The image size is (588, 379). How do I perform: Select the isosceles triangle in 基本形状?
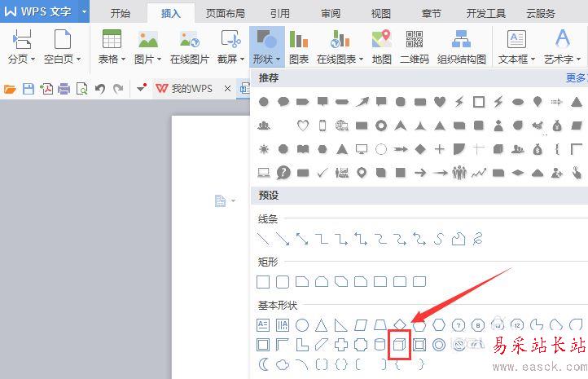tap(322, 325)
